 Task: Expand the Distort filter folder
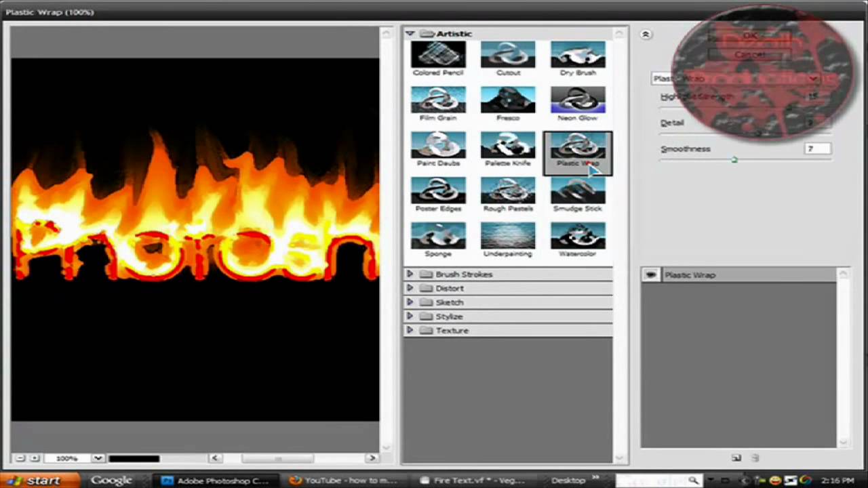tap(410, 288)
